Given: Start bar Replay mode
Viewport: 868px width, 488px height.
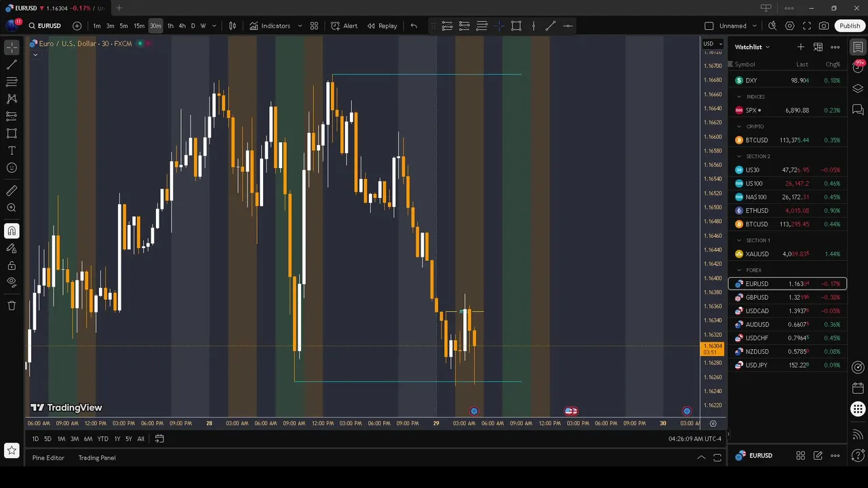Looking at the screenshot, I should 382,26.
